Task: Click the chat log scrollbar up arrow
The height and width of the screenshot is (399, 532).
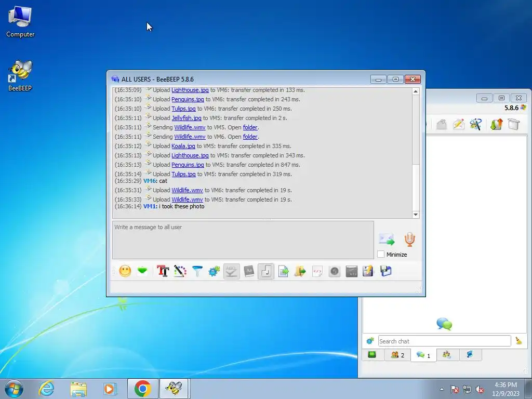Action: (x=416, y=91)
